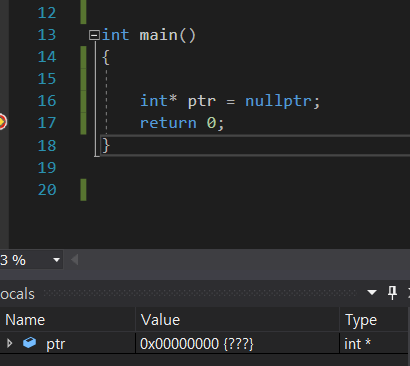410x366 pixels.
Task: Click the Type column header
Action: [374, 320]
